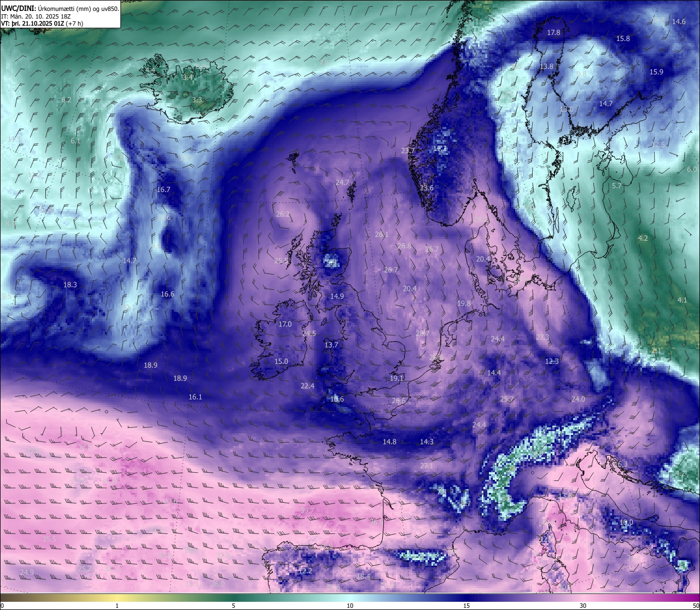
Task: Click the 14.9 value label
Action: tap(337, 297)
